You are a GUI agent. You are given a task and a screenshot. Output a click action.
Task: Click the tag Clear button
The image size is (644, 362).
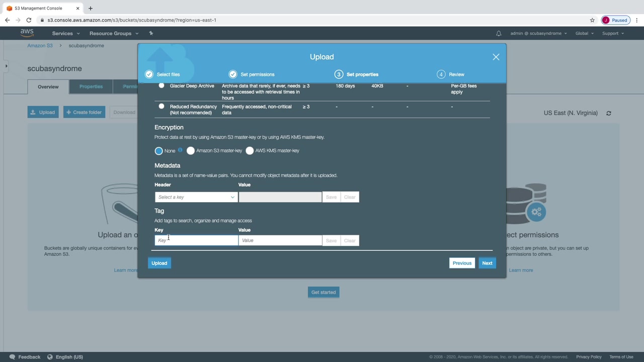(x=350, y=240)
